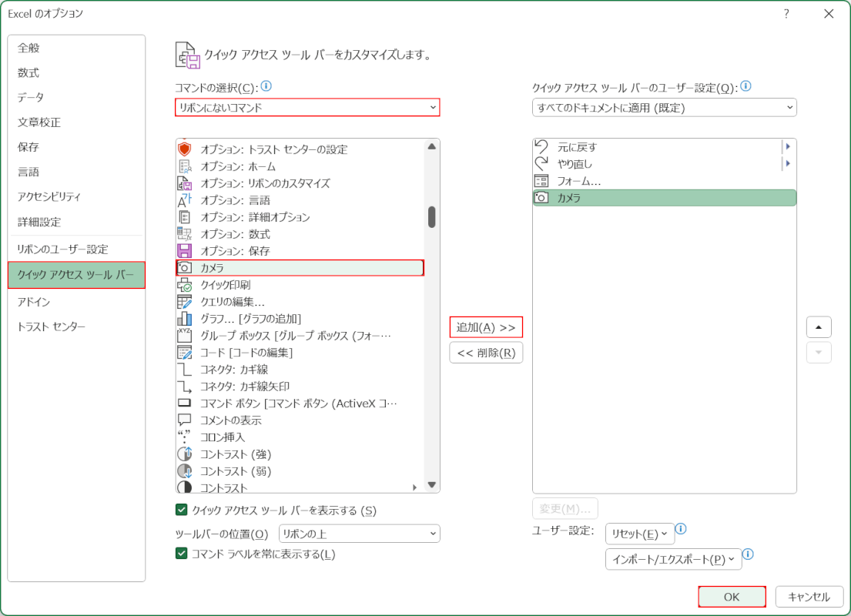The height and width of the screenshot is (616, 851).
Task: Select the Quick Print (クイック印刷) icon
Action: point(185,285)
